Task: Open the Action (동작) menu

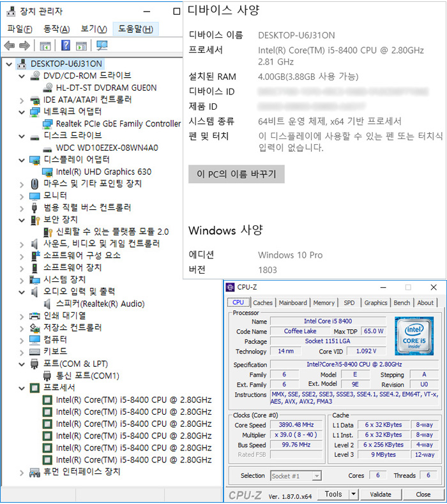Action: tap(57, 29)
